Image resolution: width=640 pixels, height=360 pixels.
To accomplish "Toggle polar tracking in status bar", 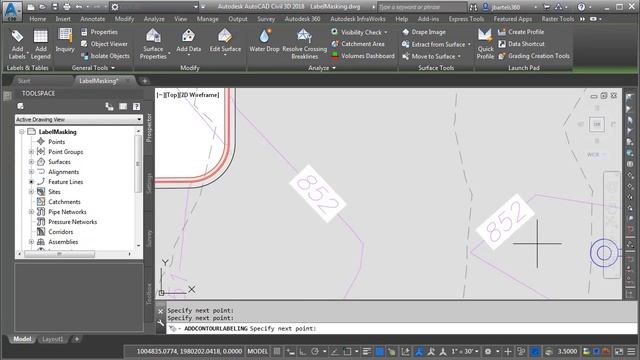I will [315, 351].
